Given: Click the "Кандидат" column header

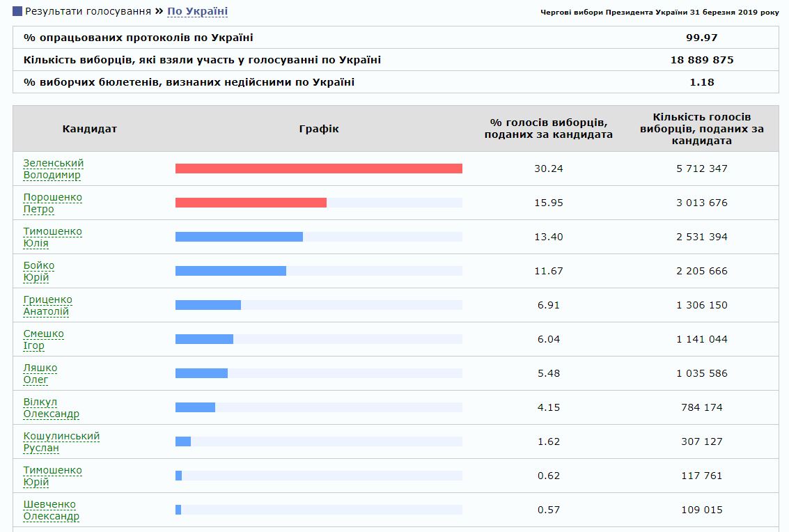Looking at the screenshot, I should coord(91,128).
